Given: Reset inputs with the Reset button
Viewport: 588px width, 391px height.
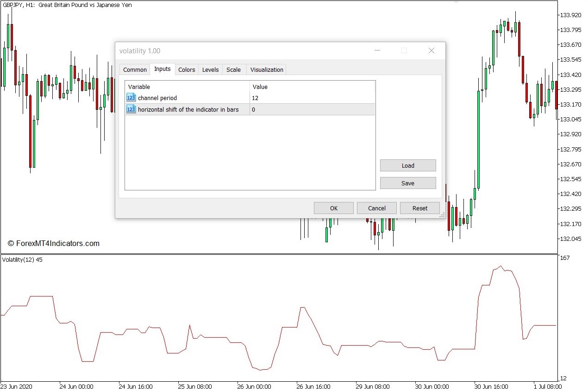Looking at the screenshot, I should 420,208.
